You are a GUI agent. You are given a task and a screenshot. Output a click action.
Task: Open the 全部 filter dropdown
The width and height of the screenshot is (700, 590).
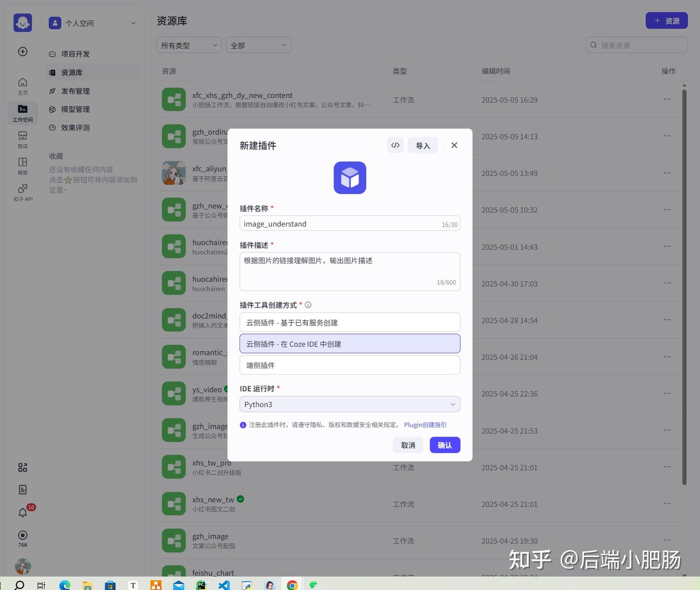pyautogui.click(x=259, y=45)
